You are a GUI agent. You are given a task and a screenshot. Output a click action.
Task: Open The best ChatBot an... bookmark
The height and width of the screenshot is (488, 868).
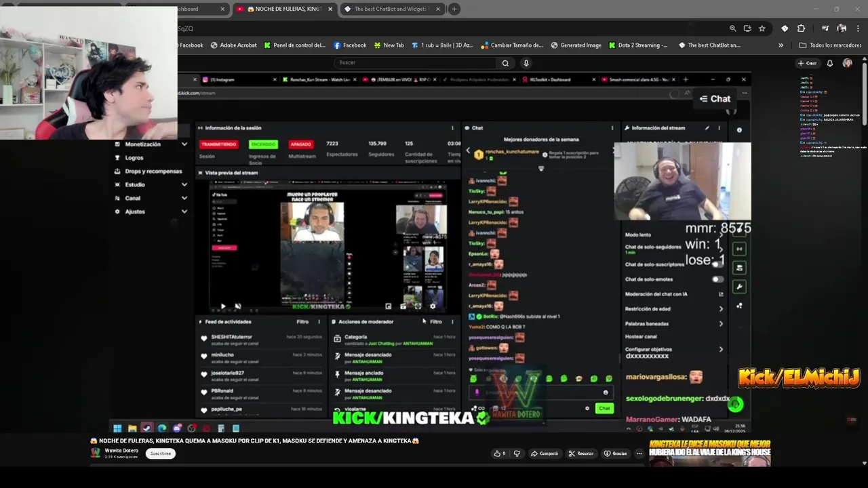(709, 45)
